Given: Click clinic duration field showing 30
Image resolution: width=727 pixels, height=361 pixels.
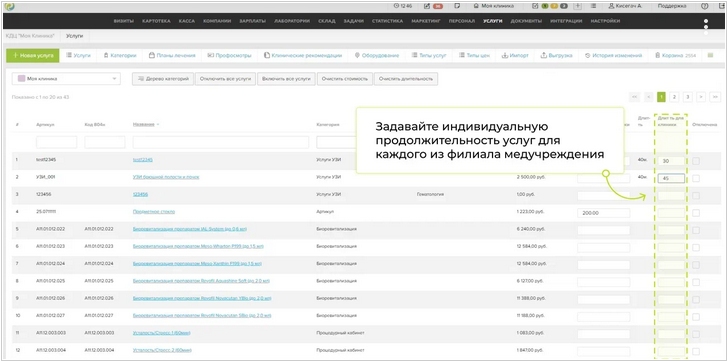Looking at the screenshot, I should click(x=671, y=161).
